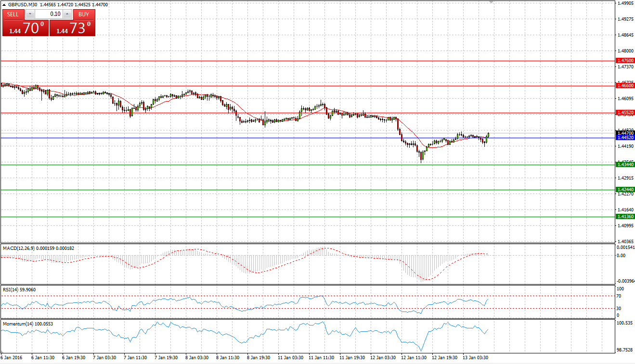Select the black 1.44700 current price label
Image resolution: width=635 pixels, height=364 pixels.
626,132
